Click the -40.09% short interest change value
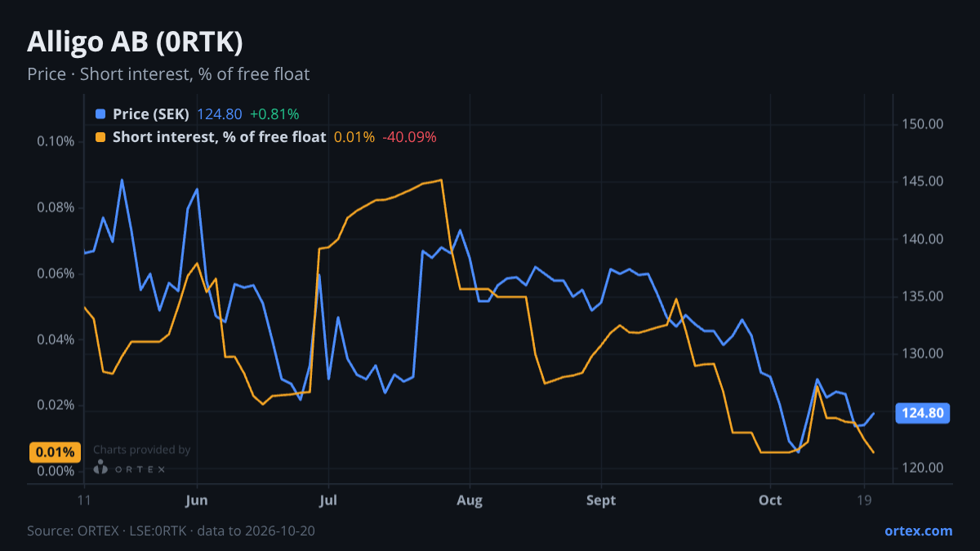The height and width of the screenshot is (551, 980). (409, 137)
